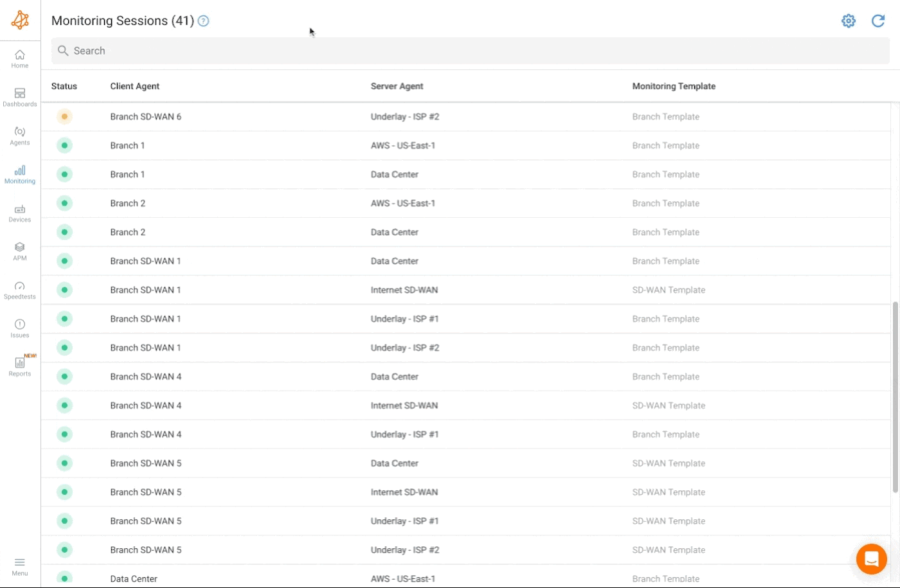This screenshot has width=900, height=588.
Task: Open the chat support bubble
Action: [872, 558]
